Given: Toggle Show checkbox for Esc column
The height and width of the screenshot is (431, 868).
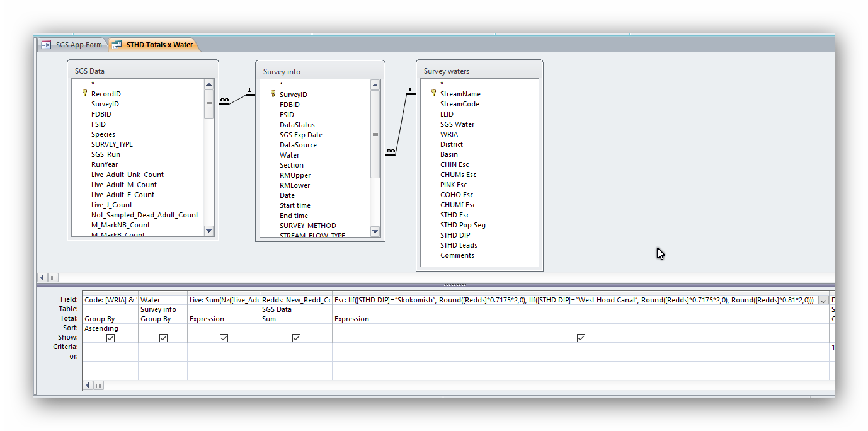Looking at the screenshot, I should click(x=581, y=338).
